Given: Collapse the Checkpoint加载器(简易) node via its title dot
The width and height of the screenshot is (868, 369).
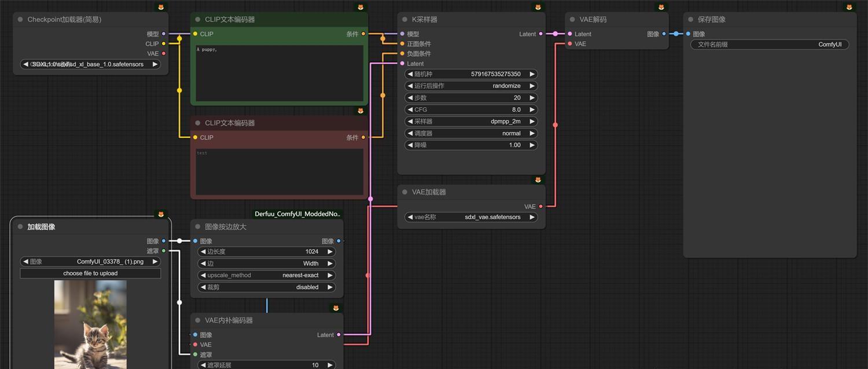Looking at the screenshot, I should (21, 19).
